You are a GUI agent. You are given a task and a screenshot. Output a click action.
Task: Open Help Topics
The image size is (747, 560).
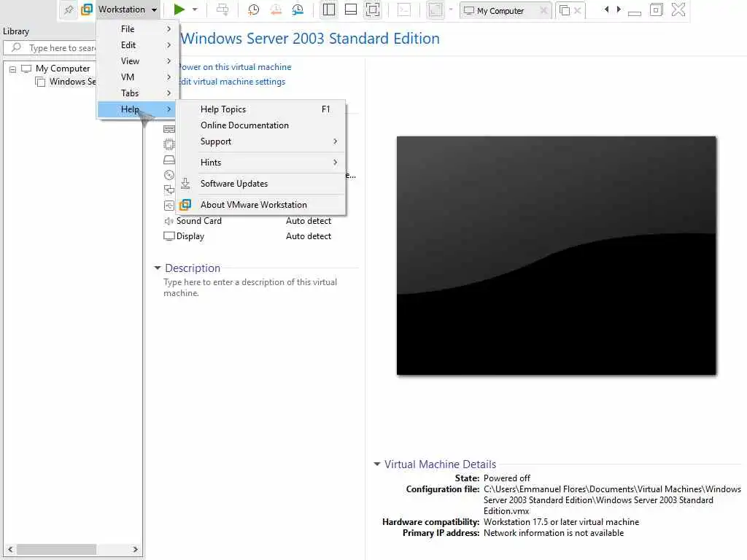[261, 109]
